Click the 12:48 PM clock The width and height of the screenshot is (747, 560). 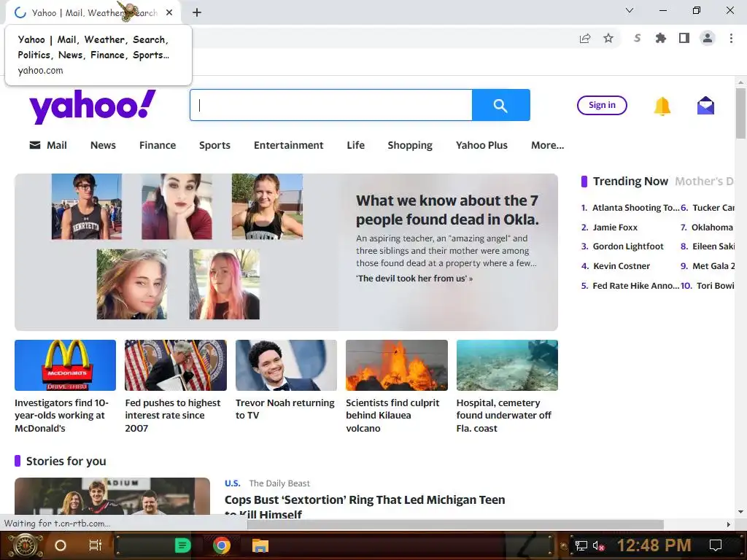coord(654,545)
